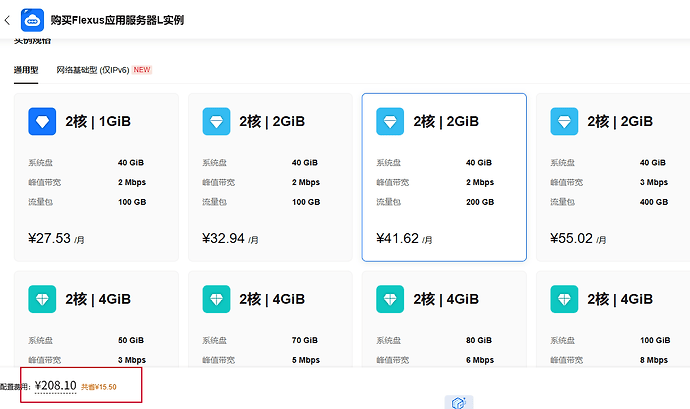Click the dark blue diamond icon of the 1GiB plan
The image size is (690, 409).
point(42,122)
